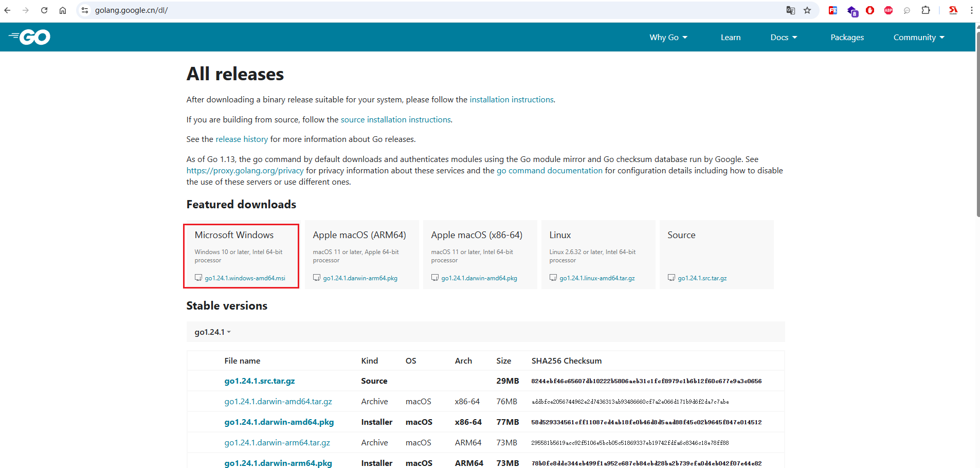
Task: Download featured go1.24.1.src.tar.gz Source card link
Action: point(702,278)
